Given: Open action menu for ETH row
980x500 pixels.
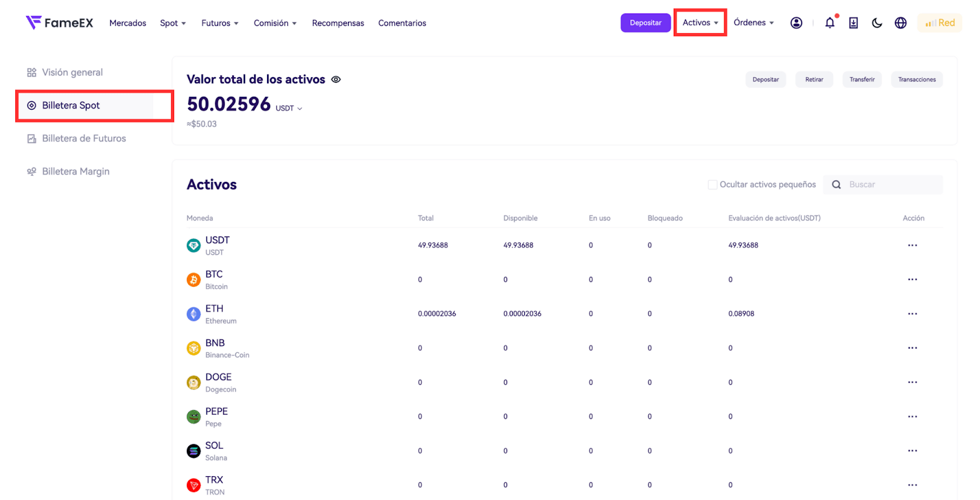Looking at the screenshot, I should pos(913,314).
